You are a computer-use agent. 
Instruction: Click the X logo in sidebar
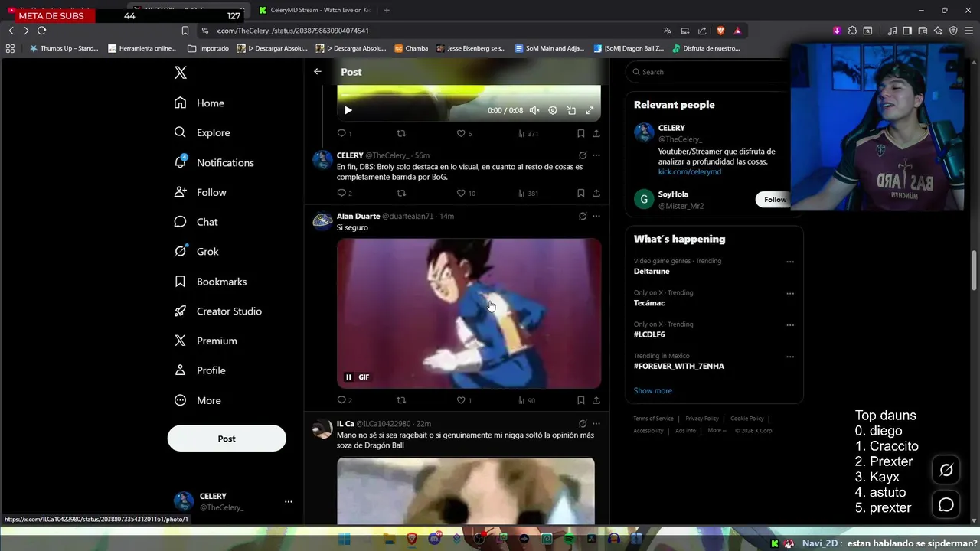click(x=181, y=73)
